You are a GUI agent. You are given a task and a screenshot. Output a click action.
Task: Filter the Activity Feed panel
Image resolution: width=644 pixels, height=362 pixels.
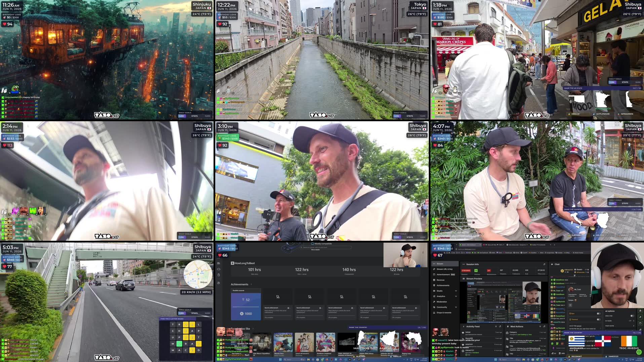496,326
